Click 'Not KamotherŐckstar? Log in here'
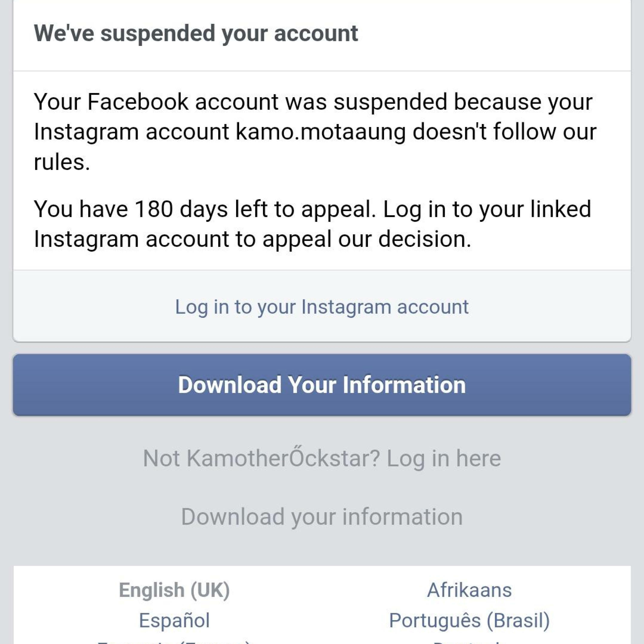 (322, 458)
